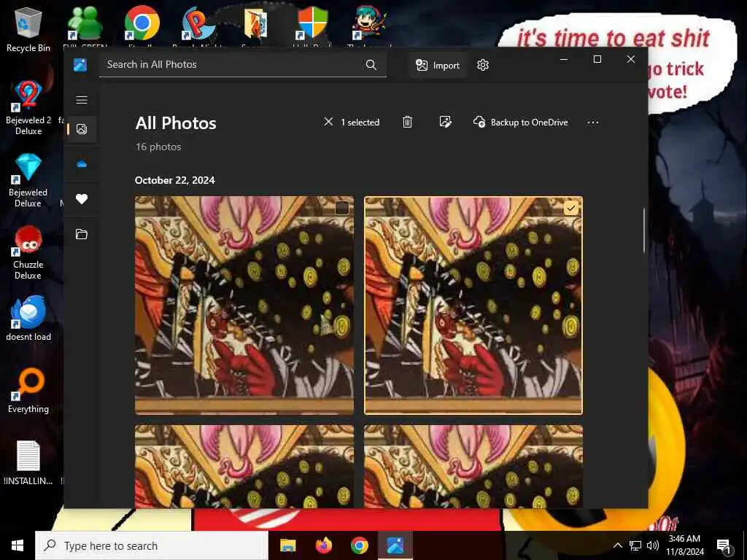The width and height of the screenshot is (747, 560).
Task: Open the OneDrive cloud sidebar icon
Action: (82, 164)
